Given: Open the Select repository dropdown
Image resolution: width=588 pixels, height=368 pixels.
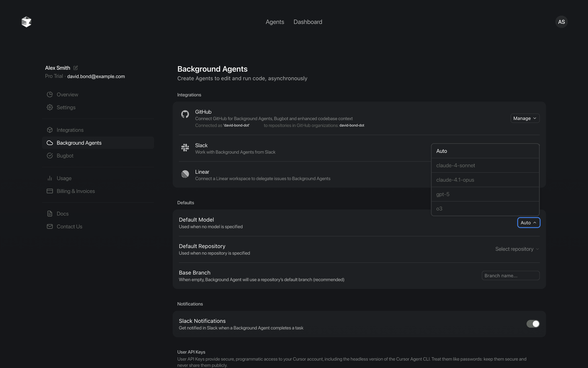Looking at the screenshot, I should (x=517, y=249).
